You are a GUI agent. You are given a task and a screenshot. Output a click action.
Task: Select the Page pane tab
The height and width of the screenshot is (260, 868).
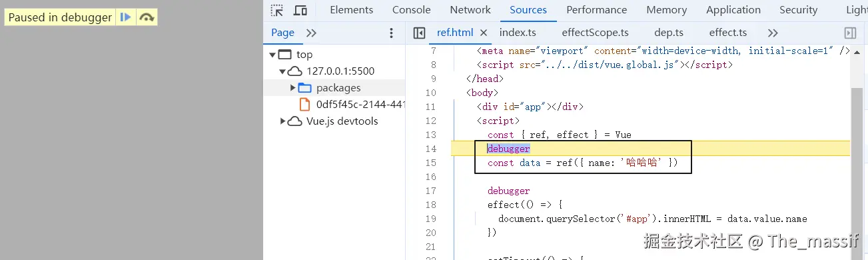(x=283, y=33)
